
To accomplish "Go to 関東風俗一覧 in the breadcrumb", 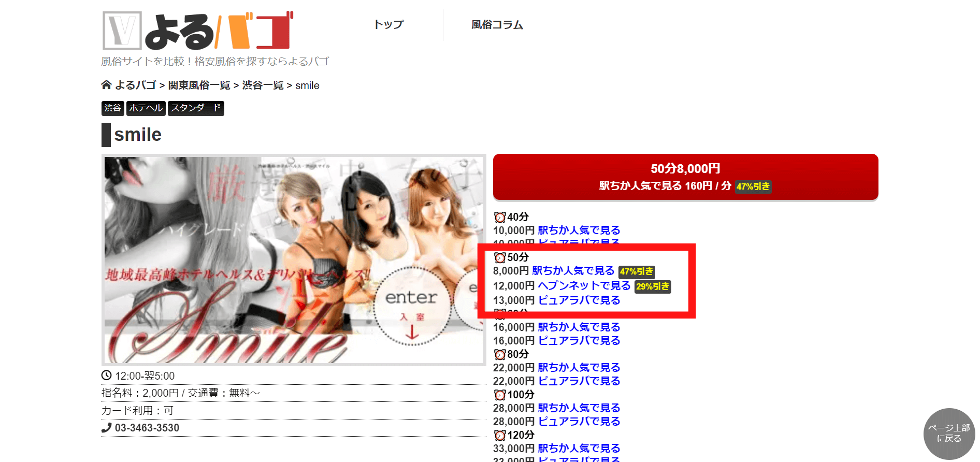I will 199,85.
